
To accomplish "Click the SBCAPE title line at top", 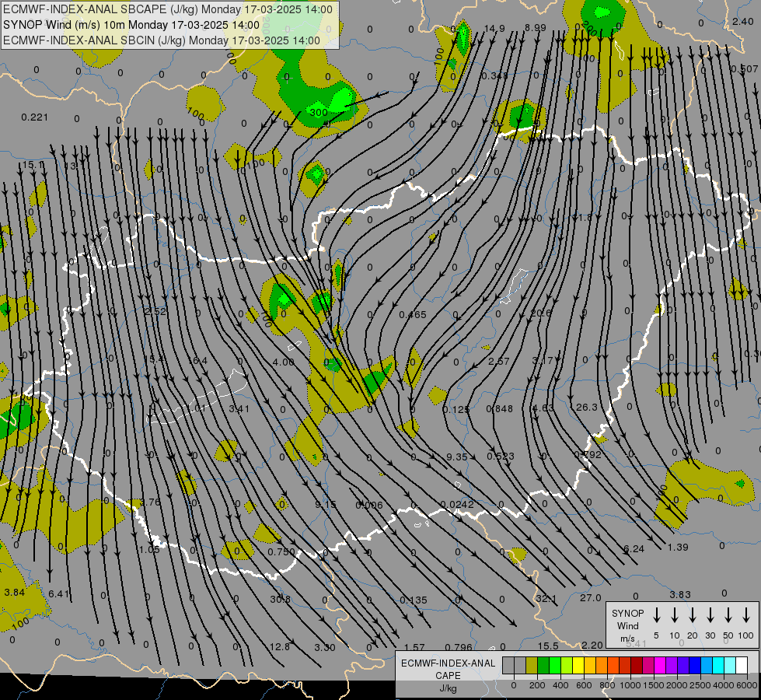I will point(167,9).
